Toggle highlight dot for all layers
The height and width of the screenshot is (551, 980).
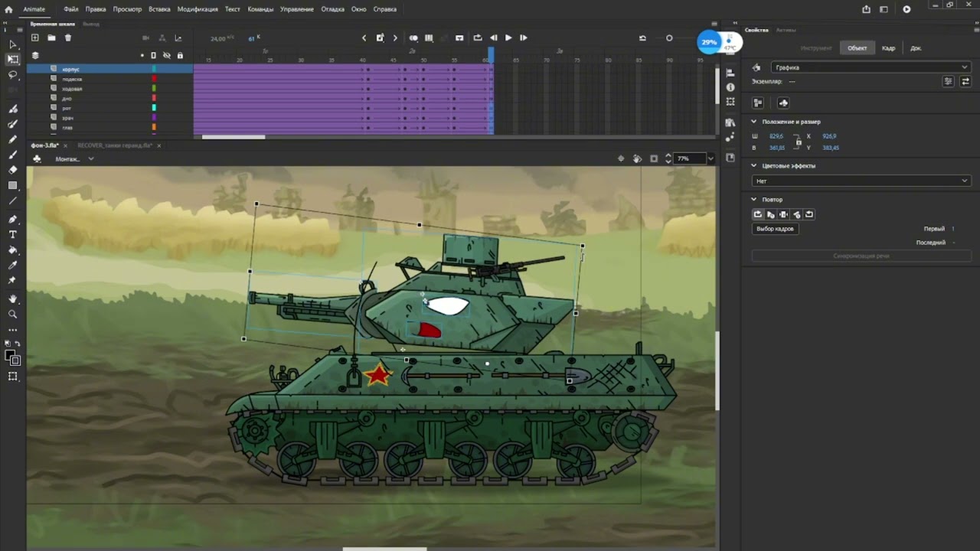[142, 55]
